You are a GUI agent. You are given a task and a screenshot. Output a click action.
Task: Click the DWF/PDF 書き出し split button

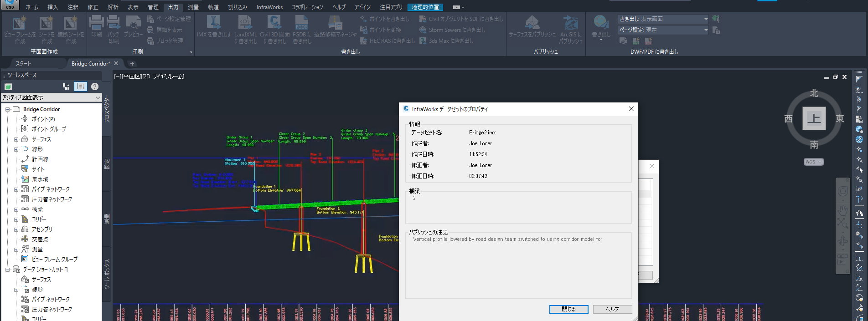coord(601,28)
